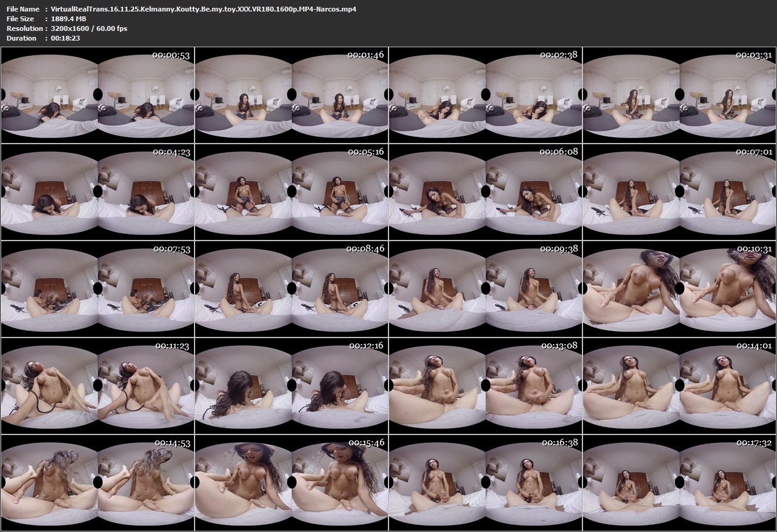Select the thumbnail timestamped 00:00:53
777x532 pixels.
point(97,95)
